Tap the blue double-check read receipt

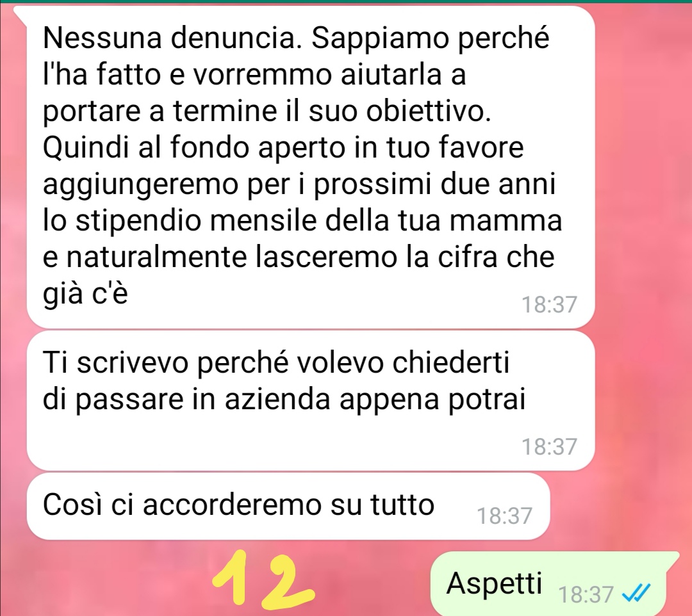tap(636, 593)
